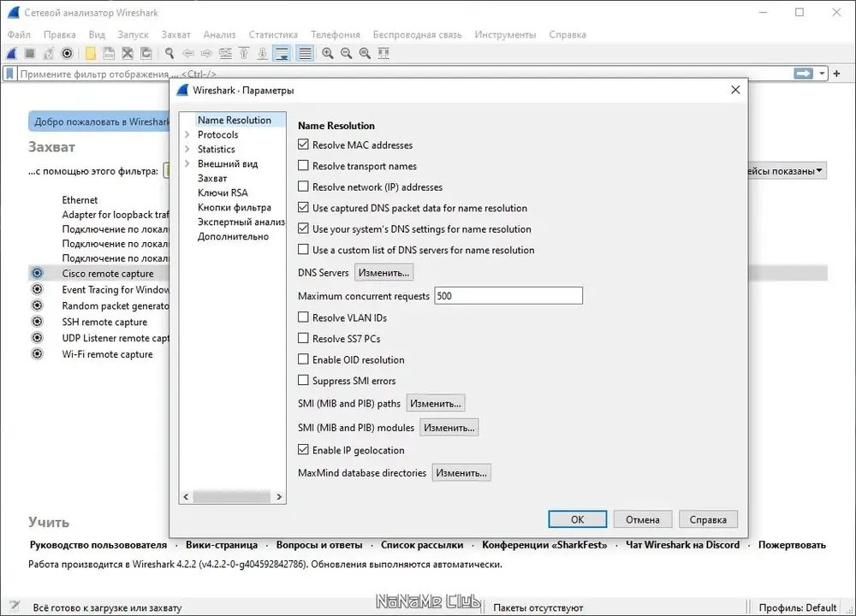Click the Maximum concurrent requests field
The width and height of the screenshot is (856, 616).
508,296
